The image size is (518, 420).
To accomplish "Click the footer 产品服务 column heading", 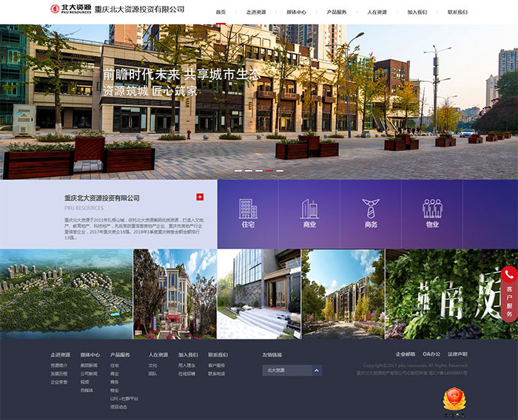I will 120,355.
